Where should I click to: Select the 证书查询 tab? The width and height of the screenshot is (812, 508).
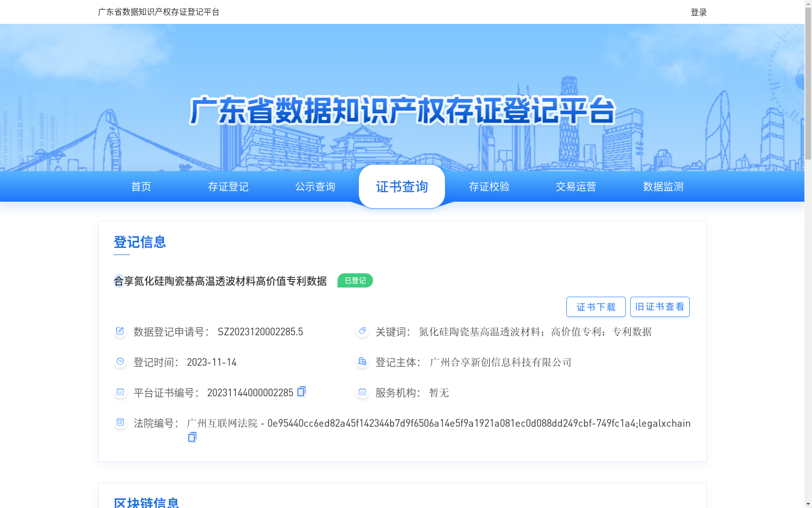[x=402, y=186]
